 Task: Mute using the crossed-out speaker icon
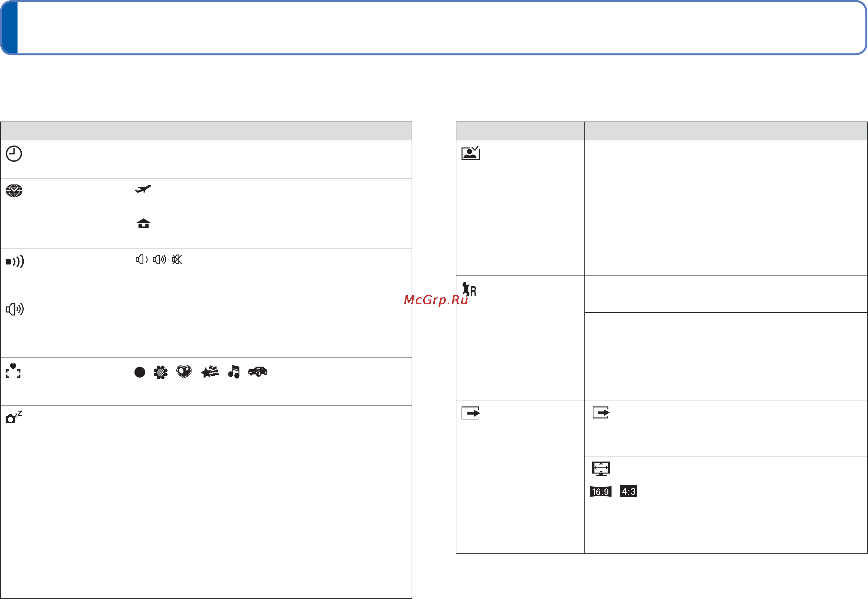pyautogui.click(x=177, y=259)
